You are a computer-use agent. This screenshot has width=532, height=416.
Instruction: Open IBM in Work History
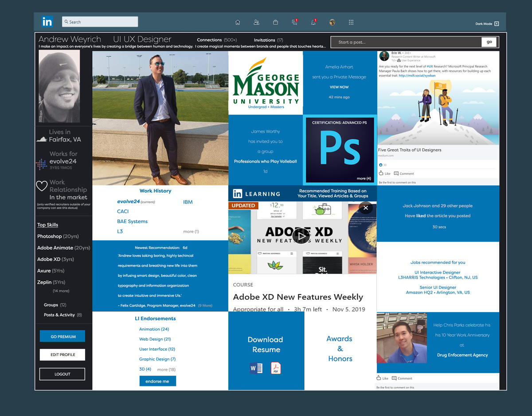coord(188,202)
